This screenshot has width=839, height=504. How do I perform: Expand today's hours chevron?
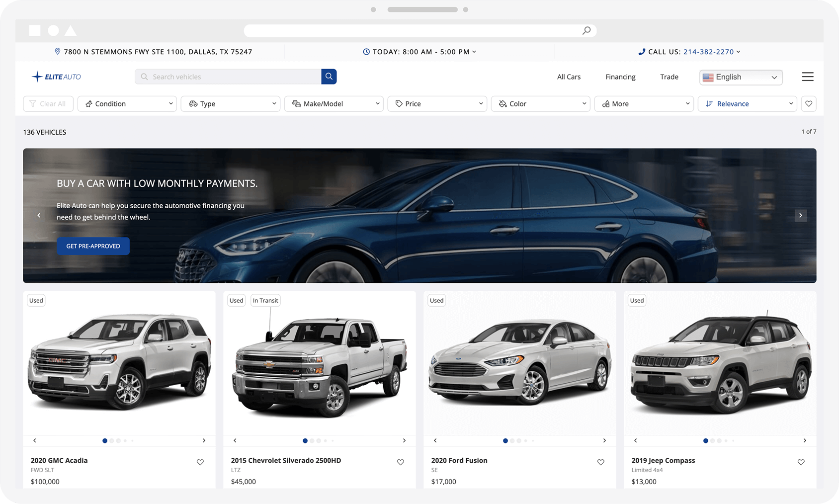coord(474,52)
